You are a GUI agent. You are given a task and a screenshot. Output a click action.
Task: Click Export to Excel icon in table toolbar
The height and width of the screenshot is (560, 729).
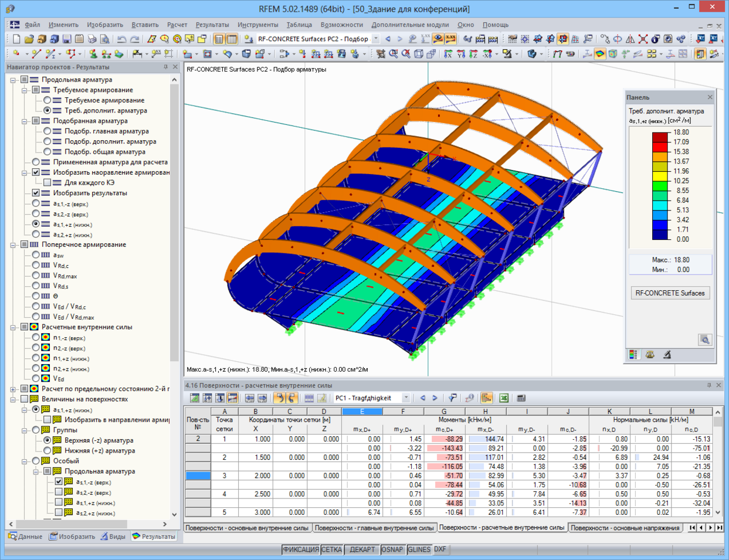click(503, 398)
